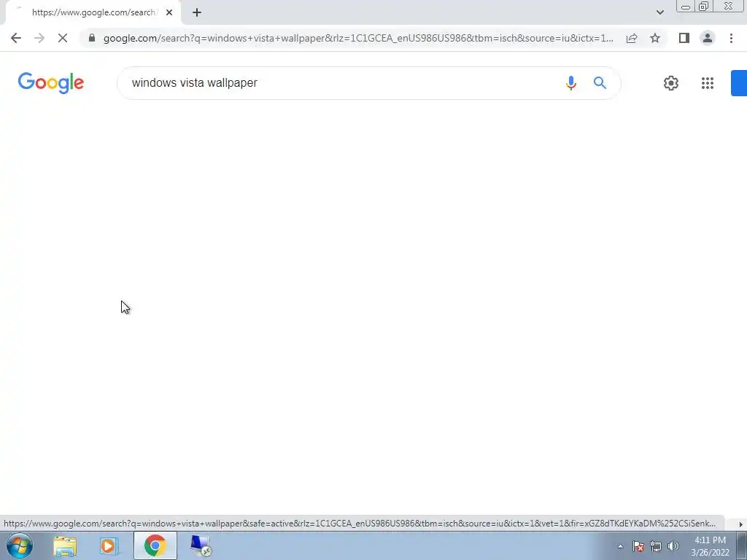Share this page from address bar
This screenshot has height=560, width=747.
point(632,38)
